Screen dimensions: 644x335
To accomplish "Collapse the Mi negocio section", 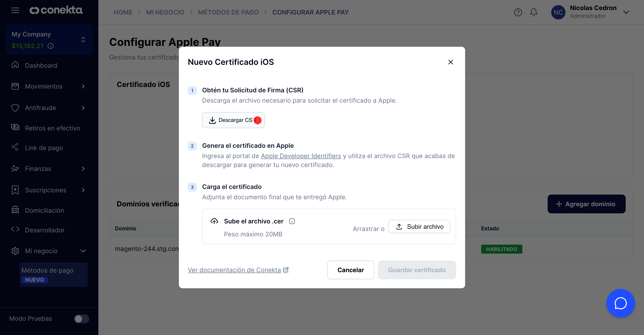I will 83,251.
